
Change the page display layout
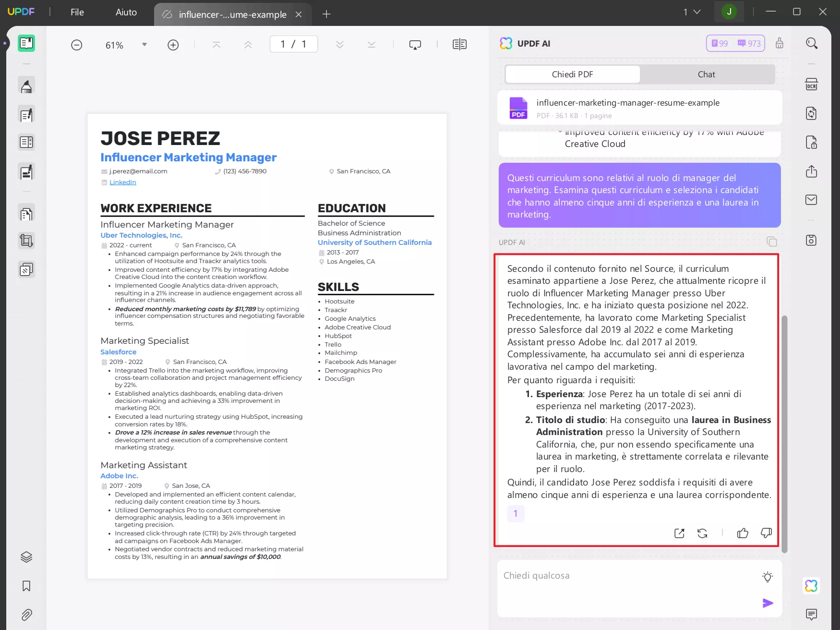(x=460, y=45)
